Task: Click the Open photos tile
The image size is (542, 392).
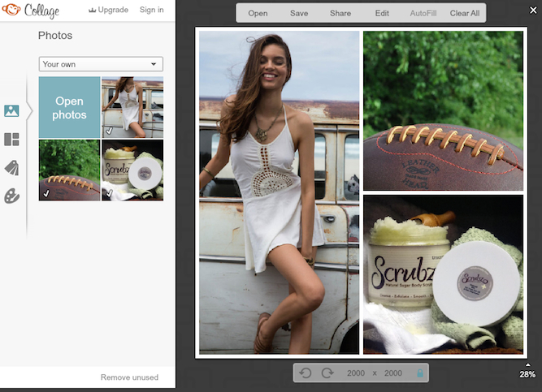Action: click(x=70, y=107)
